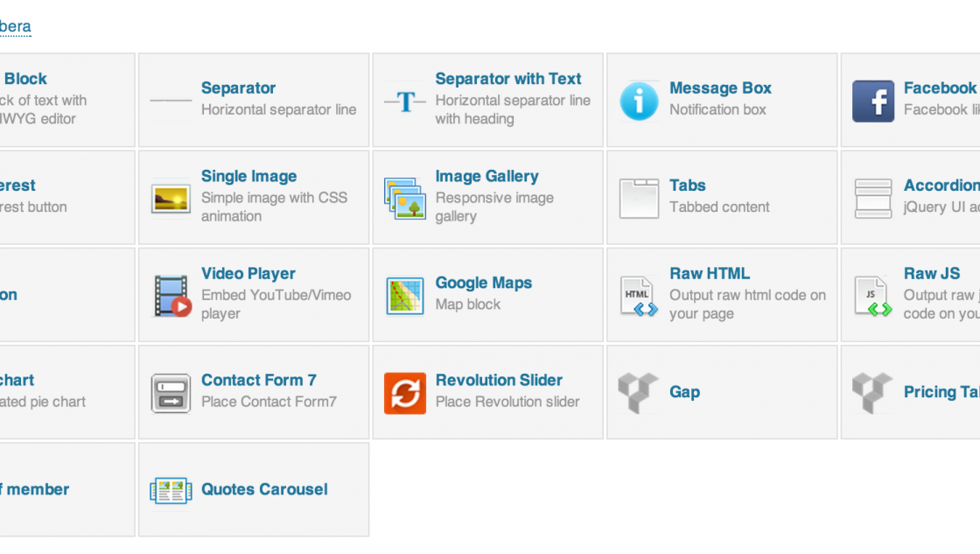Screen dimensions: 980x554
Task: Click the Image Gallery stacked photos icon
Action: 404,198
